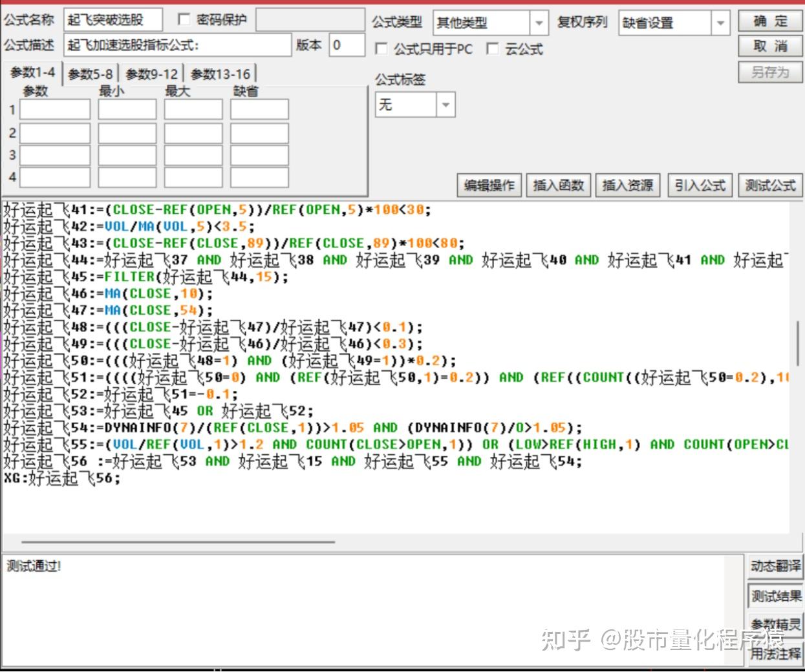Click 缺省 field in row 2
This screenshot has width=805, height=672.
click(x=259, y=132)
